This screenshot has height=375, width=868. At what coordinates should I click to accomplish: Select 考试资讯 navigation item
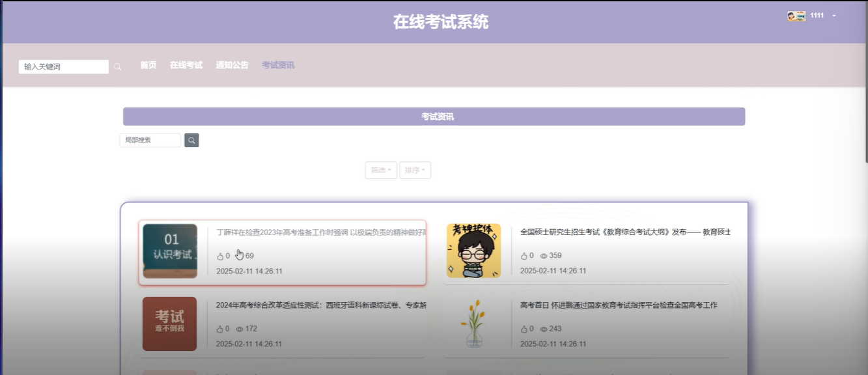(278, 65)
